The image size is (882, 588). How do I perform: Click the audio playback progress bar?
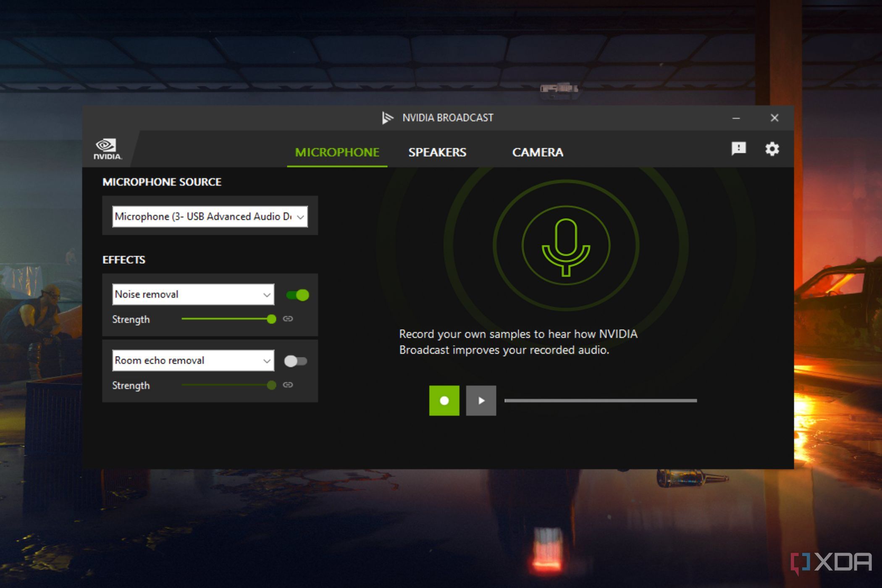tap(601, 401)
